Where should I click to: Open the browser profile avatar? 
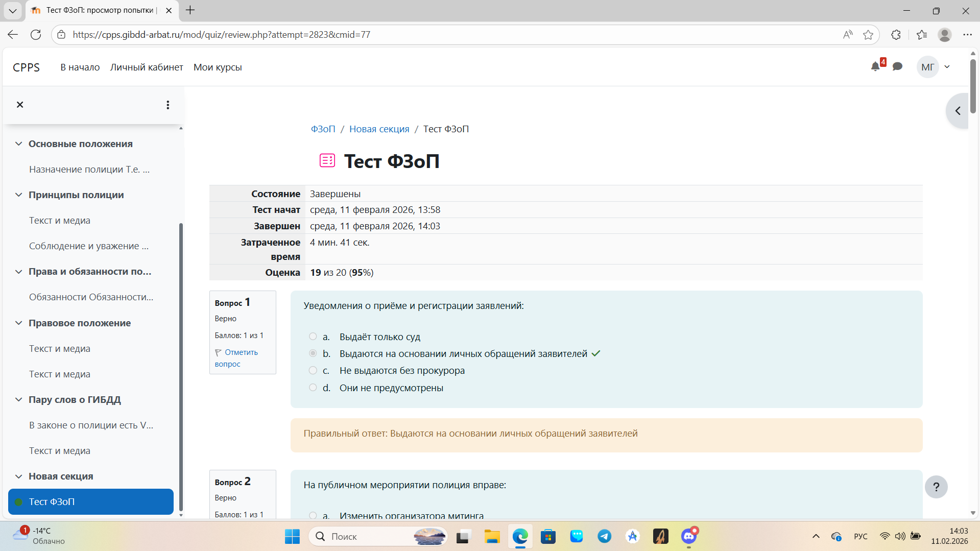point(945,35)
